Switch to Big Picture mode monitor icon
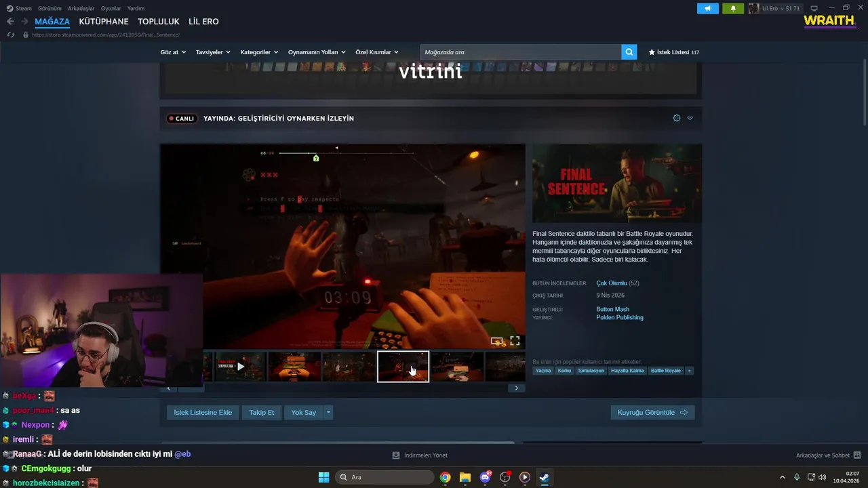The image size is (868, 488). pos(814,8)
